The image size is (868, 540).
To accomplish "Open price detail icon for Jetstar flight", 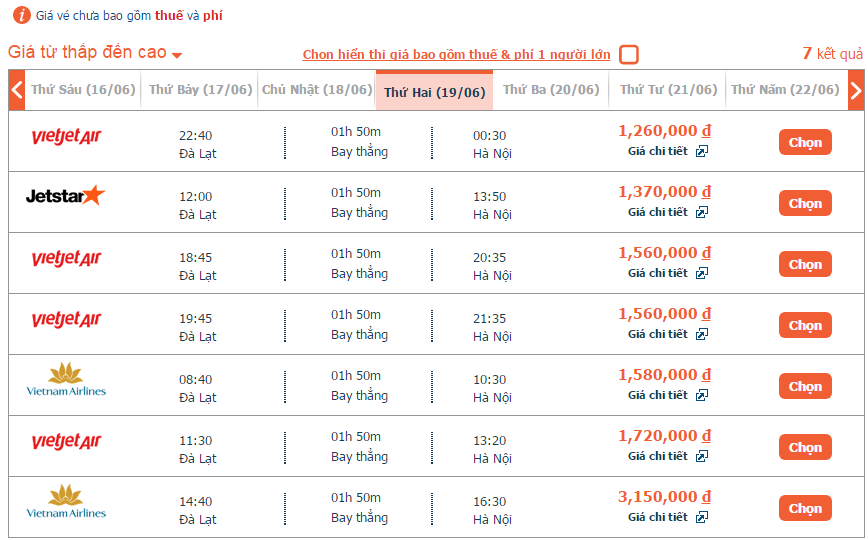I will [702, 212].
